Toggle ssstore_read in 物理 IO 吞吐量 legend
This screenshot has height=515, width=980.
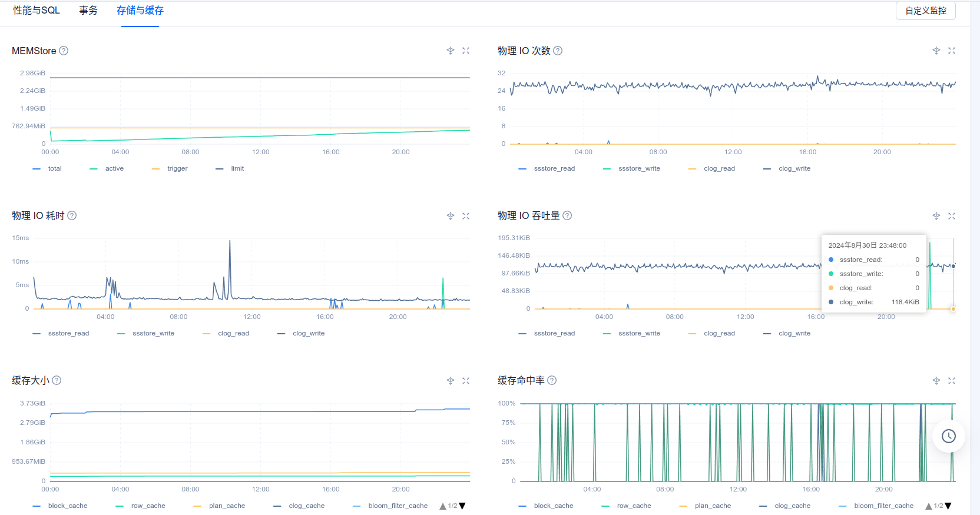point(547,333)
